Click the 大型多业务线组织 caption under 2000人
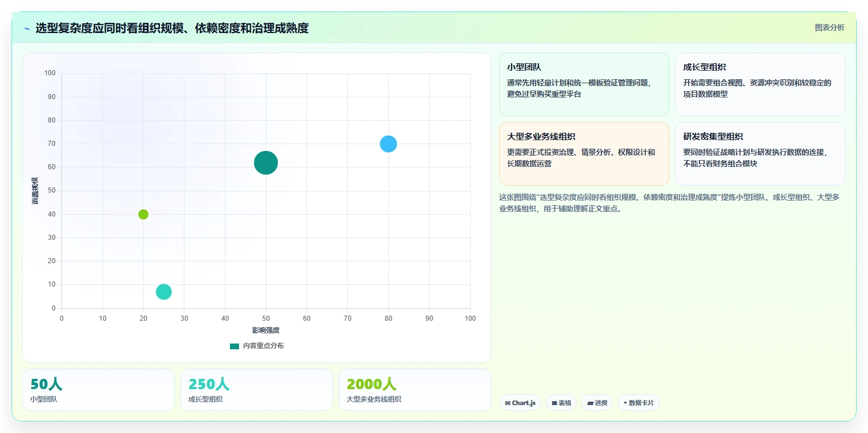The image size is (868, 433). pyautogui.click(x=374, y=399)
